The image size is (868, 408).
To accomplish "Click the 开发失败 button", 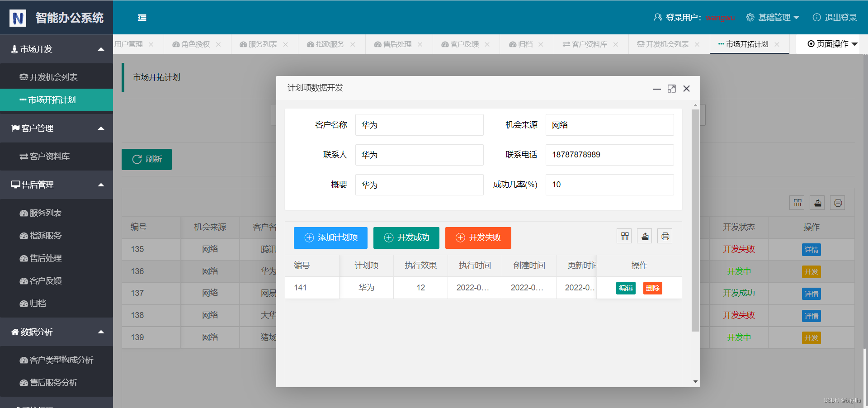I will [x=478, y=238].
